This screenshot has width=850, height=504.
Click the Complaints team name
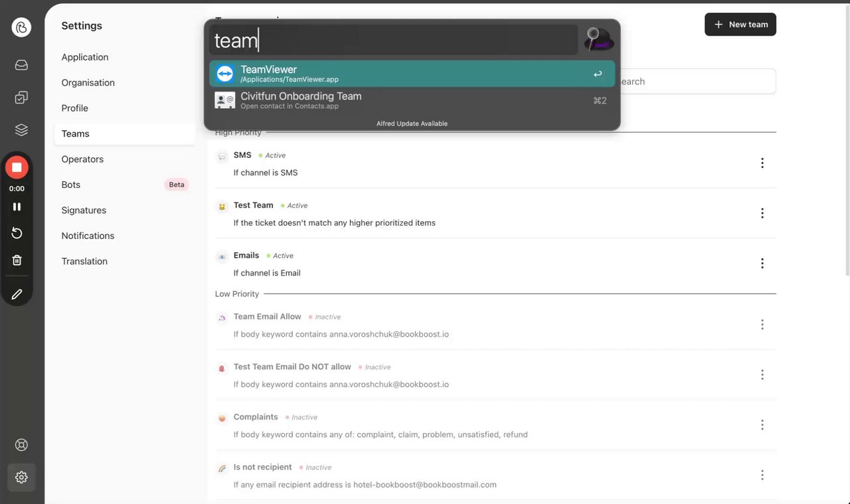click(x=256, y=417)
